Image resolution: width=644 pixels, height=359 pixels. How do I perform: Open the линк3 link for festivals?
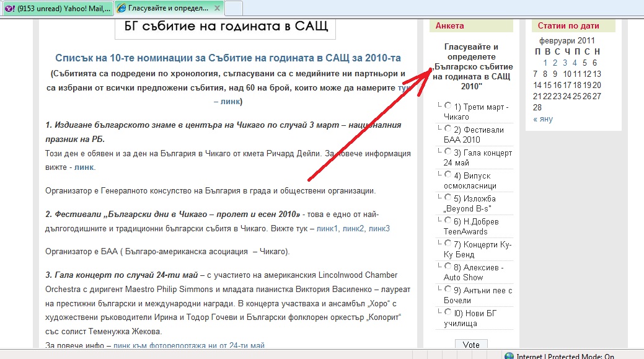tap(379, 229)
